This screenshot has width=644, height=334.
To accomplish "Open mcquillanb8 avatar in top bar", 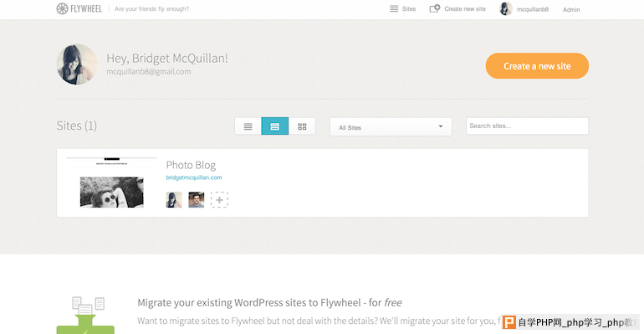I will point(506,8).
